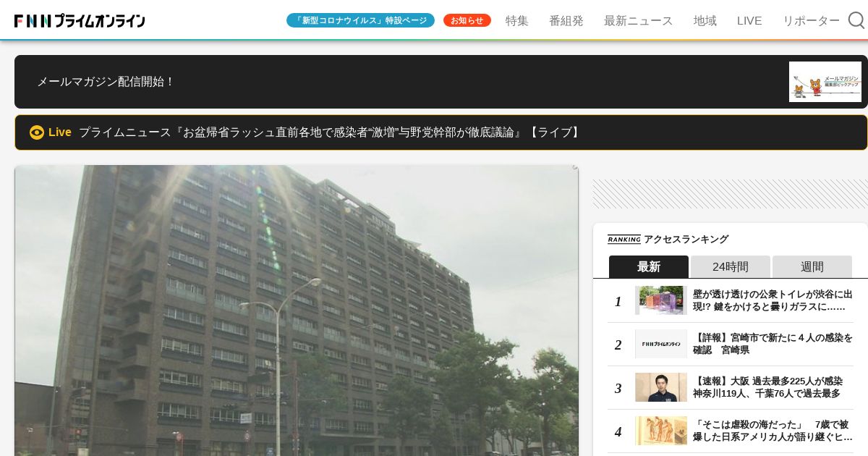Click the FNN Prime Online logo
Image resolution: width=868 pixels, height=456 pixels.
(x=80, y=20)
